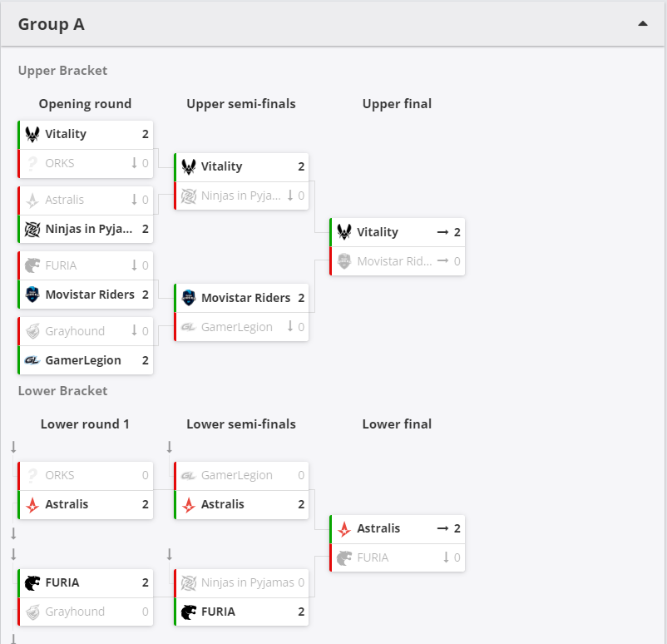This screenshot has height=644, width=667.
Task: Collapse the Group A panel arrow
Action: [642, 24]
